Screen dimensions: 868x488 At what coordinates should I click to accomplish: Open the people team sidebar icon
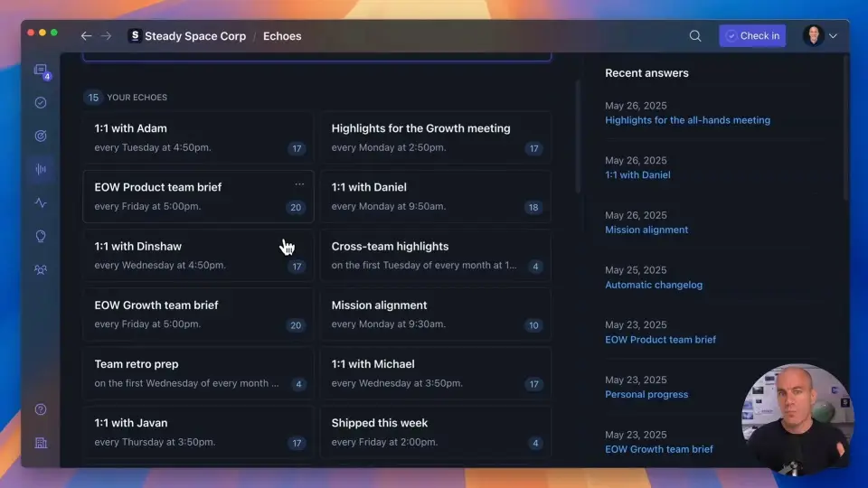click(41, 269)
